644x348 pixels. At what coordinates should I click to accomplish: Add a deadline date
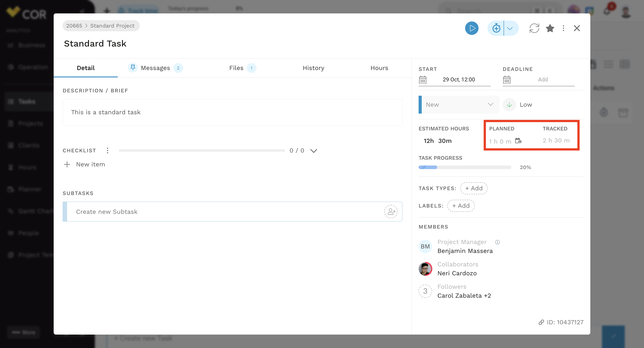point(543,79)
